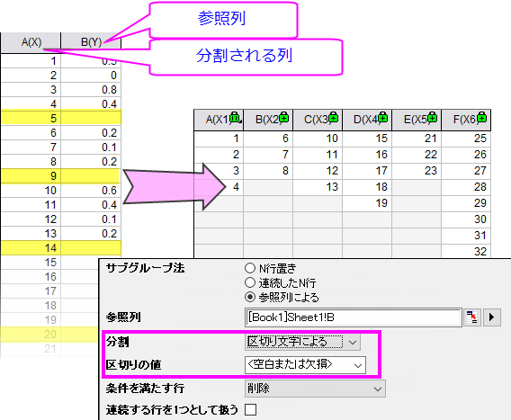Click cell 25 in result column F(X6)
Screen dimensions: 511x420
pyautogui.click(x=466, y=139)
